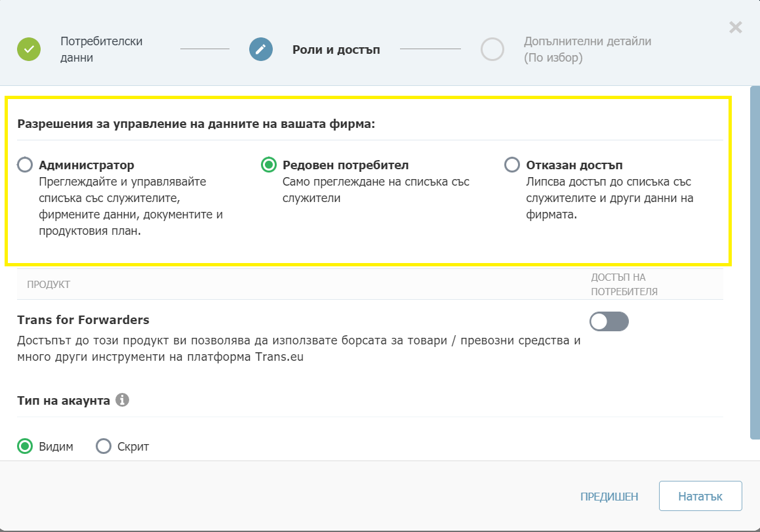Click the info icon beside Тип на акаунта
Image resolution: width=760 pixels, height=532 pixels.
click(x=122, y=399)
